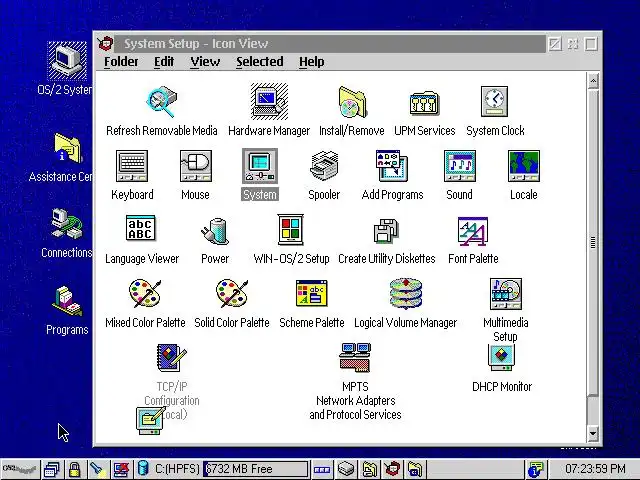Select the monitor-with-pencil icon under TCP/IP
Viewport: 640px width, 480px height.
[x=151, y=420]
